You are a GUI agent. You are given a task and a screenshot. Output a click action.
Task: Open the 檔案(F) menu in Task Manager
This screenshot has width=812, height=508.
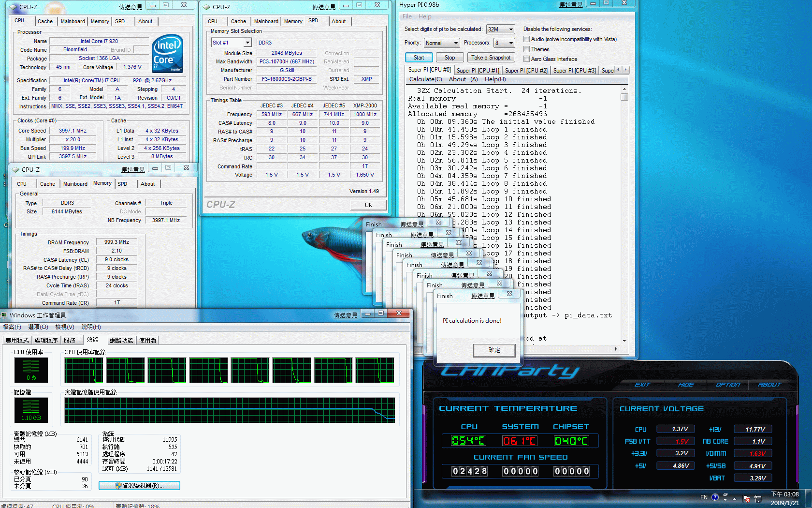pyautogui.click(x=12, y=327)
